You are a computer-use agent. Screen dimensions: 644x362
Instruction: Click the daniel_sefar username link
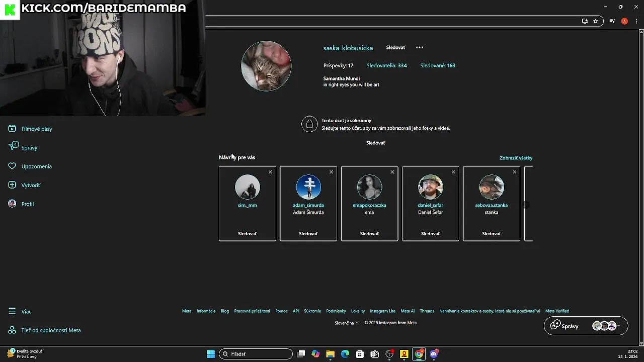coord(431,205)
